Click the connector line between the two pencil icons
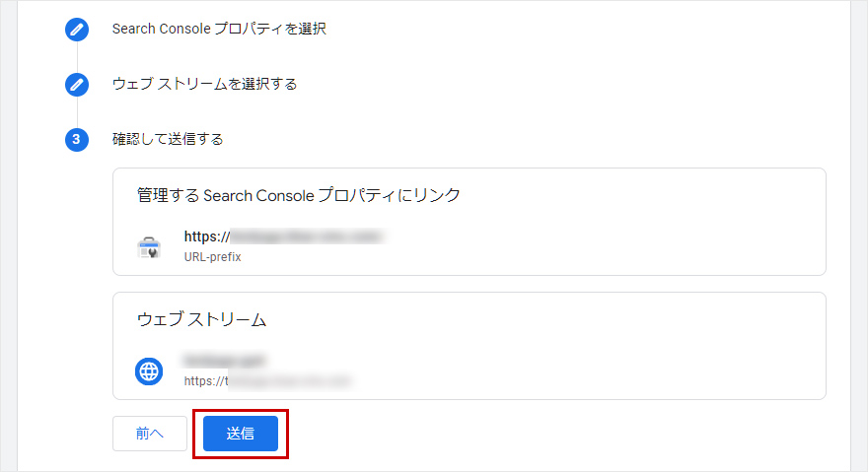Viewport: 868px width, 472px height. [x=77, y=57]
